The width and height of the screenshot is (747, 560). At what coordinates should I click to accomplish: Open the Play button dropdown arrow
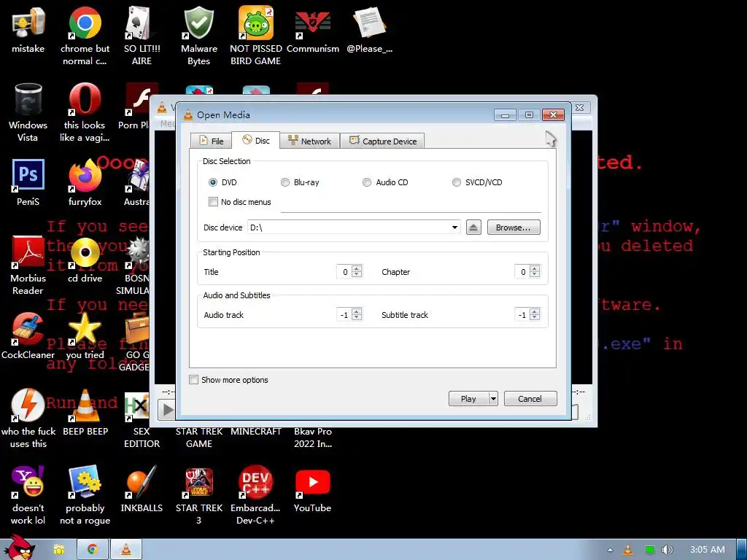tap(493, 399)
